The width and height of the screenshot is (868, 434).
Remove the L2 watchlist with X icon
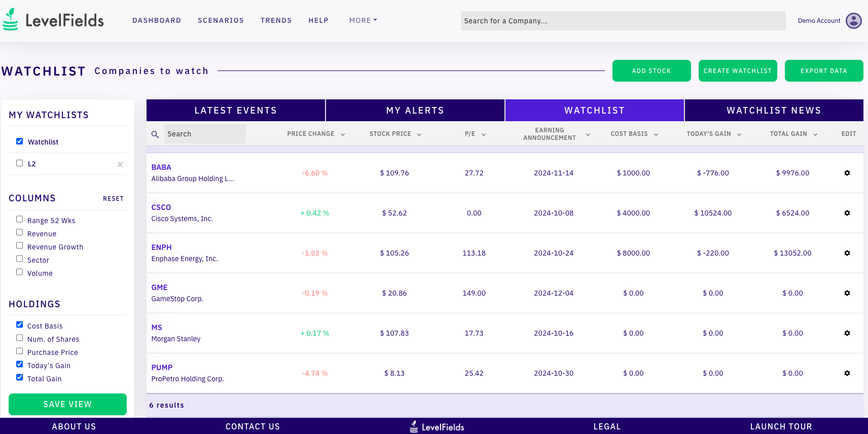(120, 164)
